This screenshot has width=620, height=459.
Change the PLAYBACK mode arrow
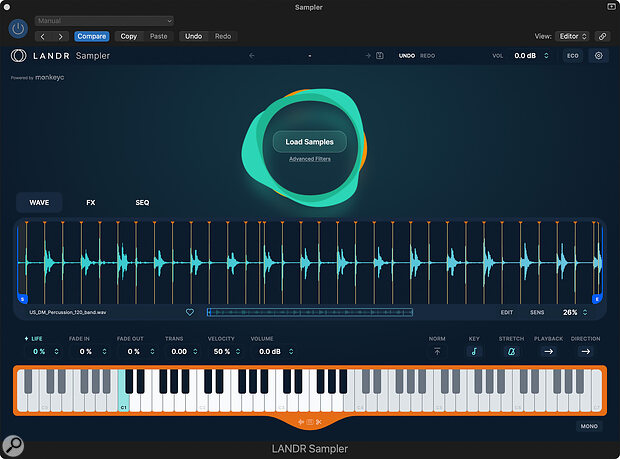[x=548, y=351]
